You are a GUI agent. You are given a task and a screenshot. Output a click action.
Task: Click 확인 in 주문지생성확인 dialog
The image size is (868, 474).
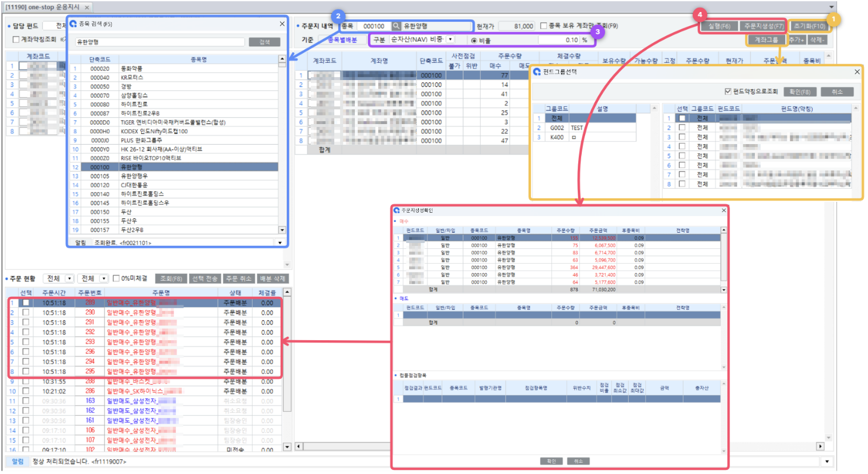tap(551, 461)
